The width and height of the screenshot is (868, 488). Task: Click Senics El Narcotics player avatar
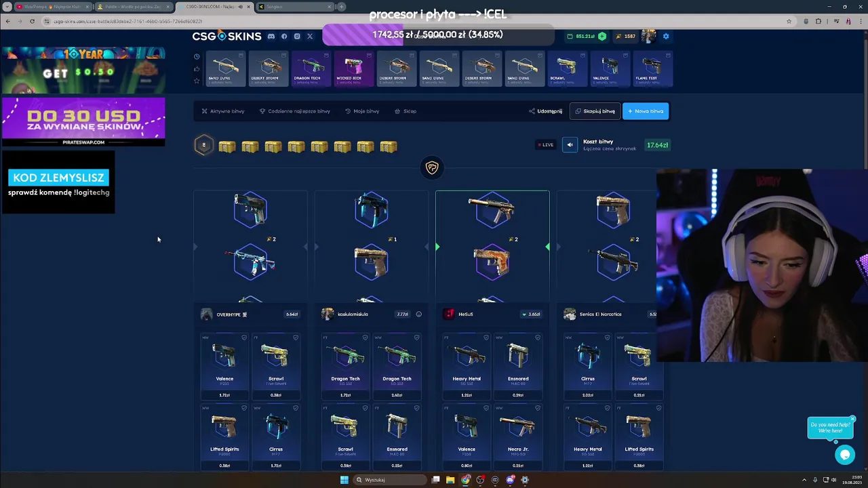coord(570,314)
